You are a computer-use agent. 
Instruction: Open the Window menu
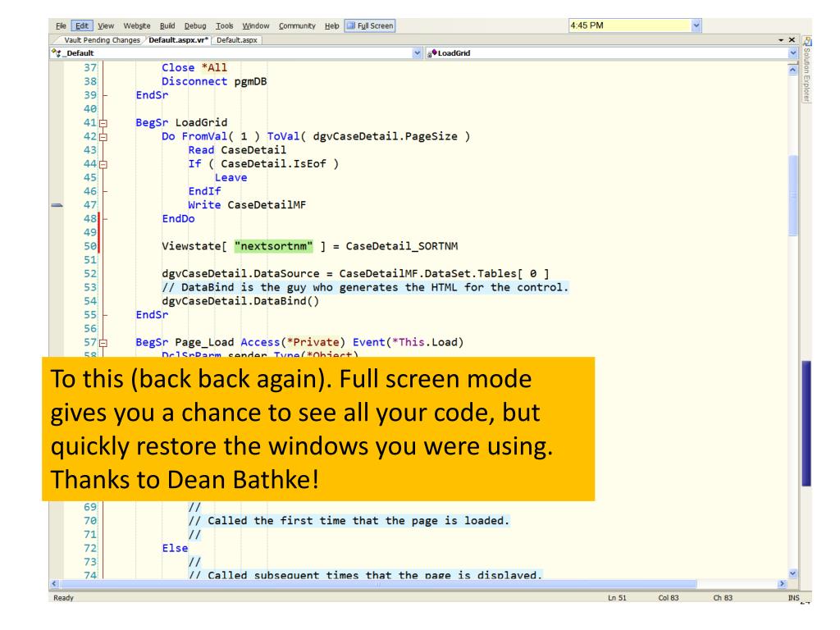coord(256,25)
